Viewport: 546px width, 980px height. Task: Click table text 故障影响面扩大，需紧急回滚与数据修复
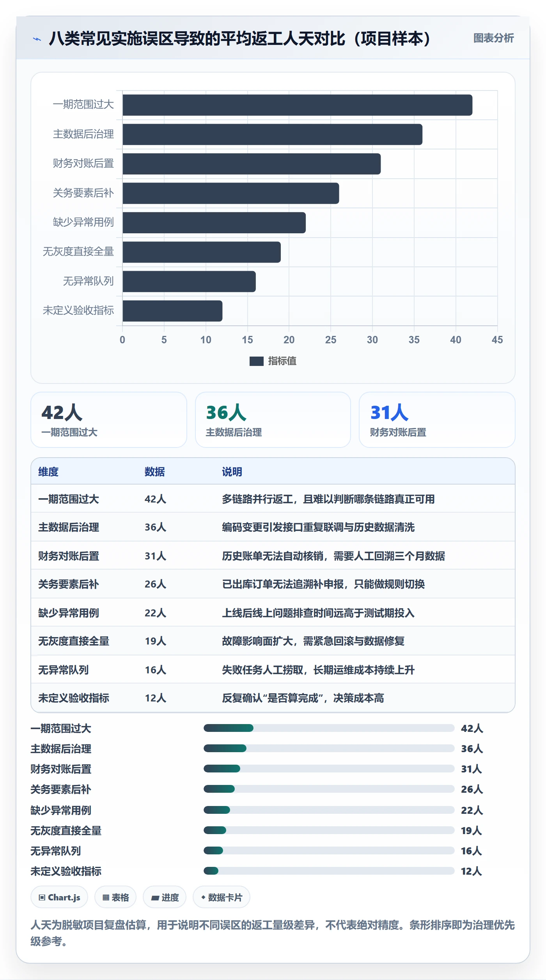pyautogui.click(x=313, y=641)
